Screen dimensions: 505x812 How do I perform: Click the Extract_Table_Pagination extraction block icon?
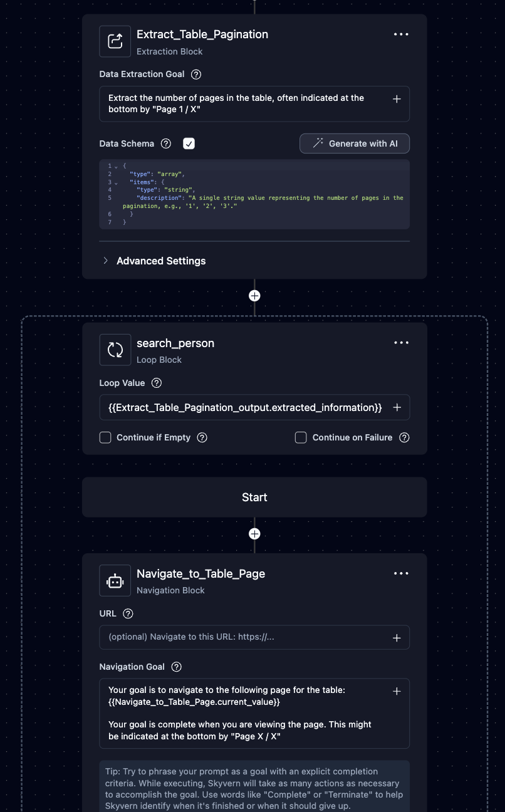tap(115, 41)
